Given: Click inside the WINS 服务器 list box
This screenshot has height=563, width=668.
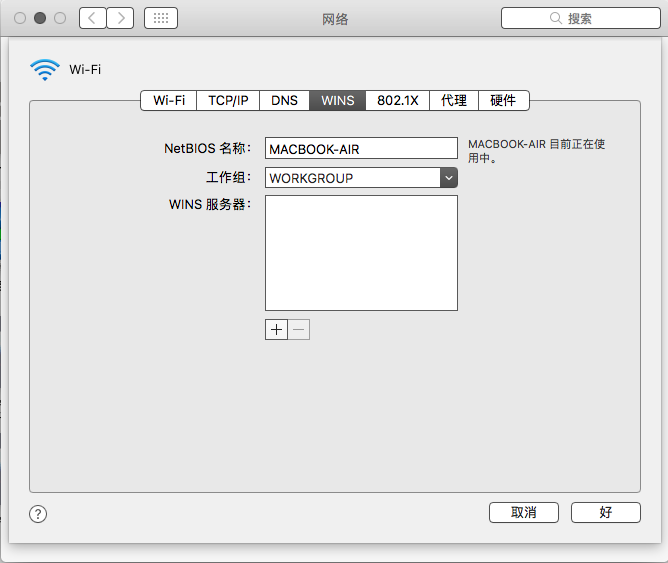Looking at the screenshot, I should point(361,253).
